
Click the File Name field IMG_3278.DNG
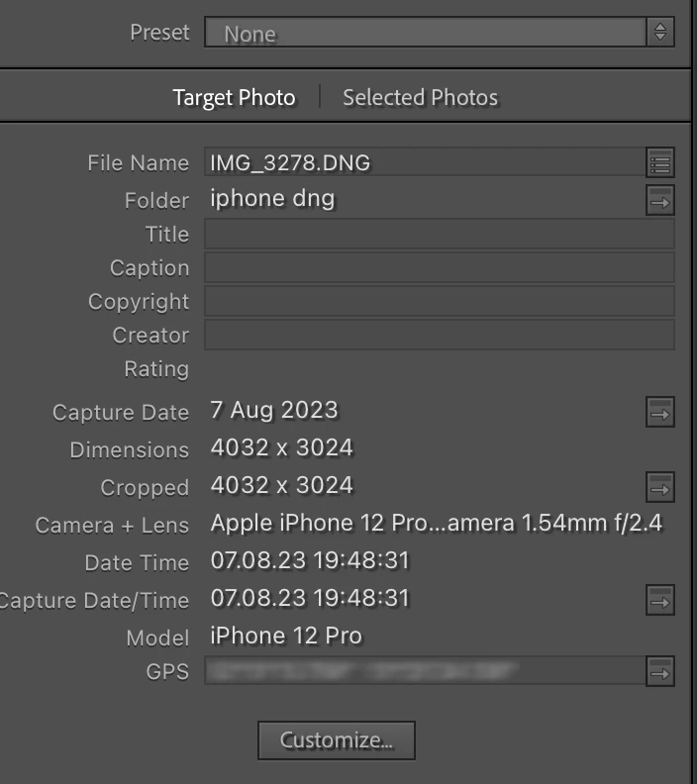point(424,162)
